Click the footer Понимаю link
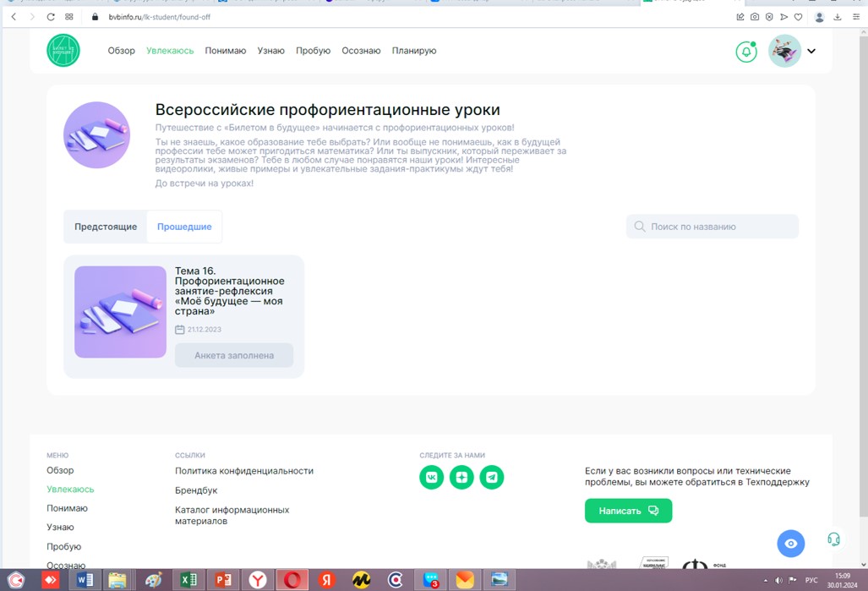The height and width of the screenshot is (591, 868). [x=67, y=508]
